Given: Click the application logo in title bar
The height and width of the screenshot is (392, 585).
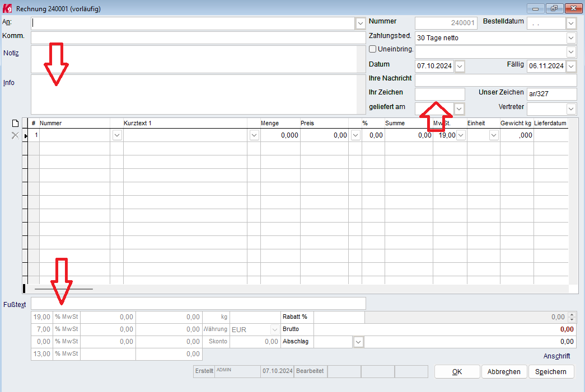Looking at the screenshot, I should 7,8.
